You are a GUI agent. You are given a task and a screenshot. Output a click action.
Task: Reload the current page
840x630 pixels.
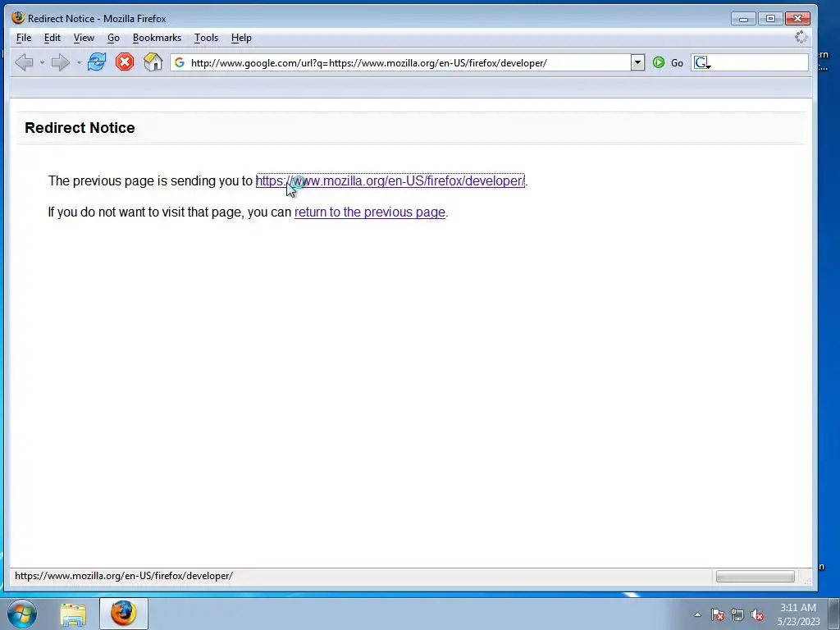pos(97,62)
